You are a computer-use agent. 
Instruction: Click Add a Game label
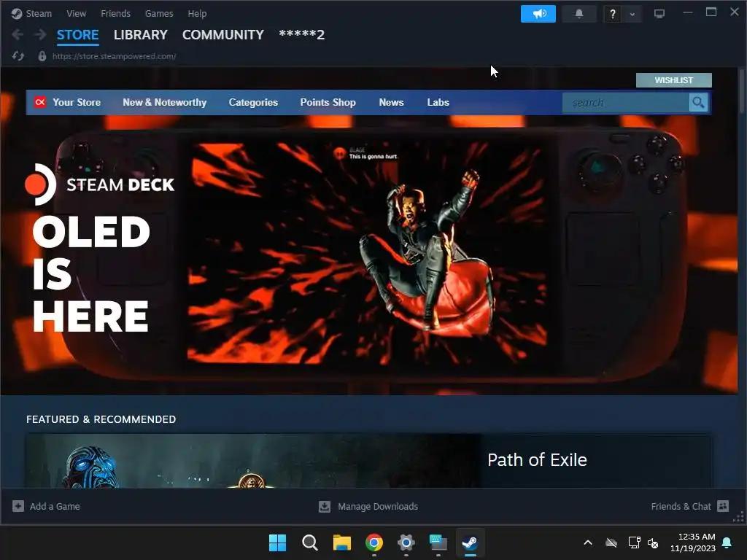[55, 506]
